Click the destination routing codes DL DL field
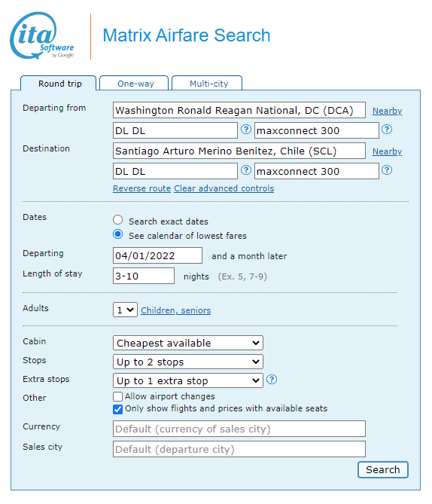Viewport: 432px width, 504px height. pos(175,171)
